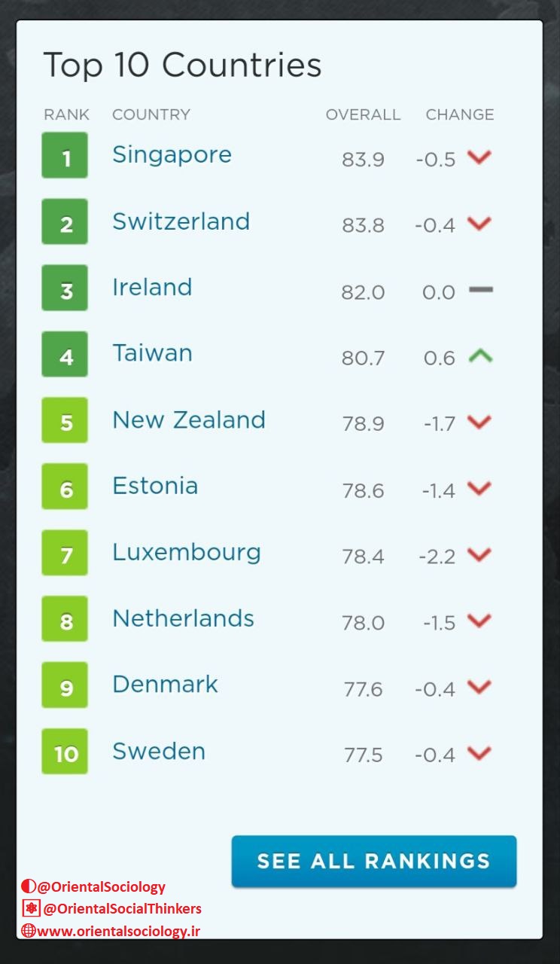Click the Netherlands link
The height and width of the screenshot is (964, 560).
[x=183, y=618]
